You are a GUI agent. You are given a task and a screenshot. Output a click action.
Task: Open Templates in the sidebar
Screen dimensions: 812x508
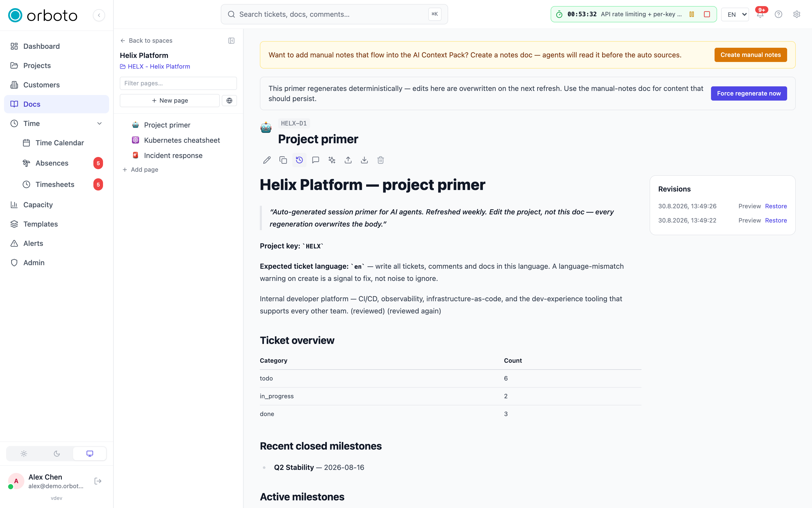(x=56, y=224)
